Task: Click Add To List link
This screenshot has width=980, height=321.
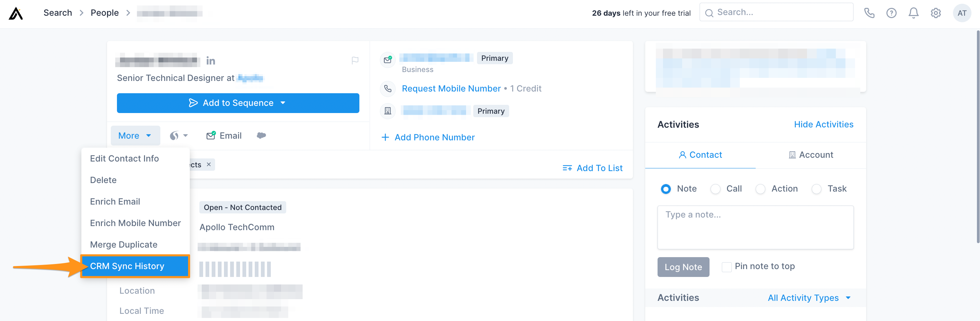Action: point(592,168)
